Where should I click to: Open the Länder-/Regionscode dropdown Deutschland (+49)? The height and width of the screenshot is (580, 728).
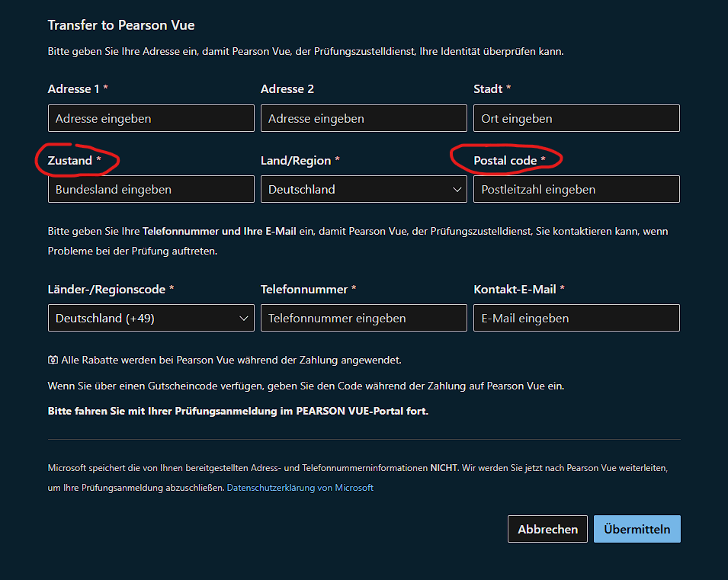click(151, 318)
